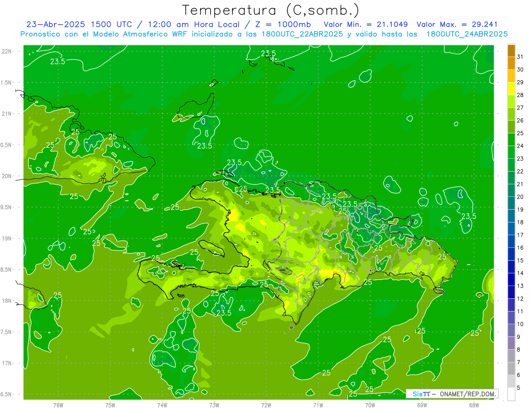This screenshot has width=532, height=411.
Task: Click the green legend band between 24 and 25
Action: click(511, 140)
